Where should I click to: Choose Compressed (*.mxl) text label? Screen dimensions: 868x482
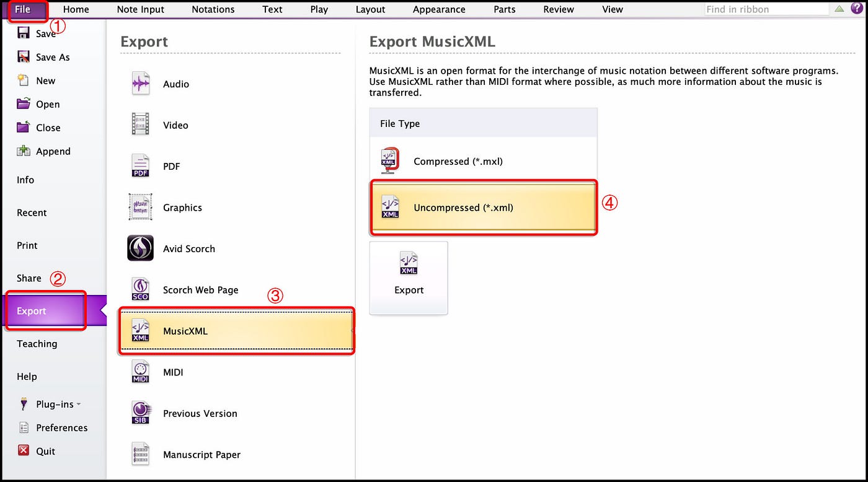458,161
